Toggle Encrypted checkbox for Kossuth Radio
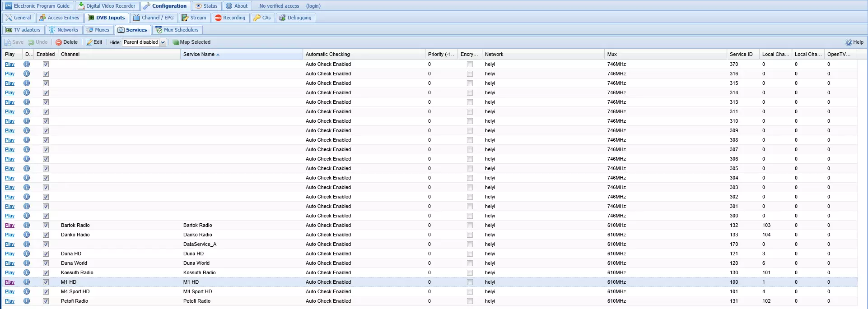This screenshot has height=309, width=868. 470,272
